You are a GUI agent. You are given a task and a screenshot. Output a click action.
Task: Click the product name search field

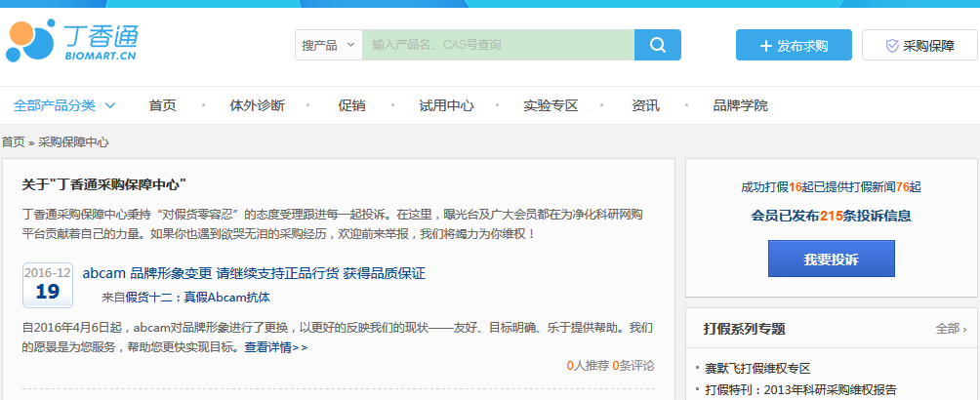[x=498, y=45]
